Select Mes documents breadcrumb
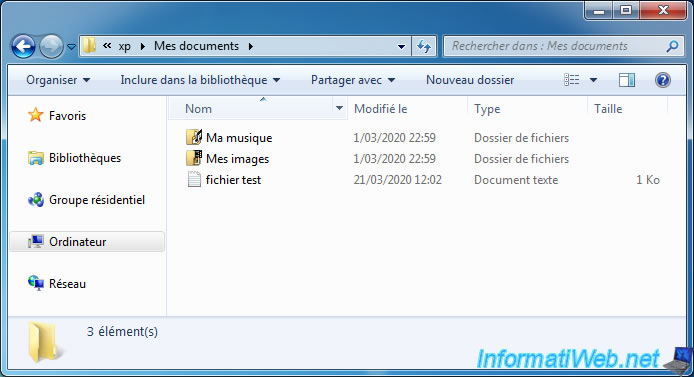 [x=196, y=46]
